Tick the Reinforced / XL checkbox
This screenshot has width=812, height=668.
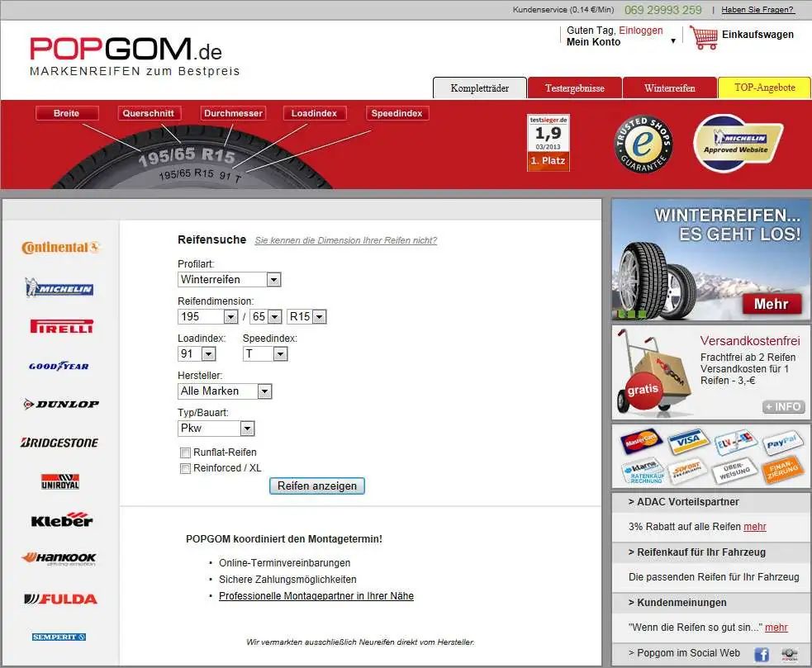[185, 468]
